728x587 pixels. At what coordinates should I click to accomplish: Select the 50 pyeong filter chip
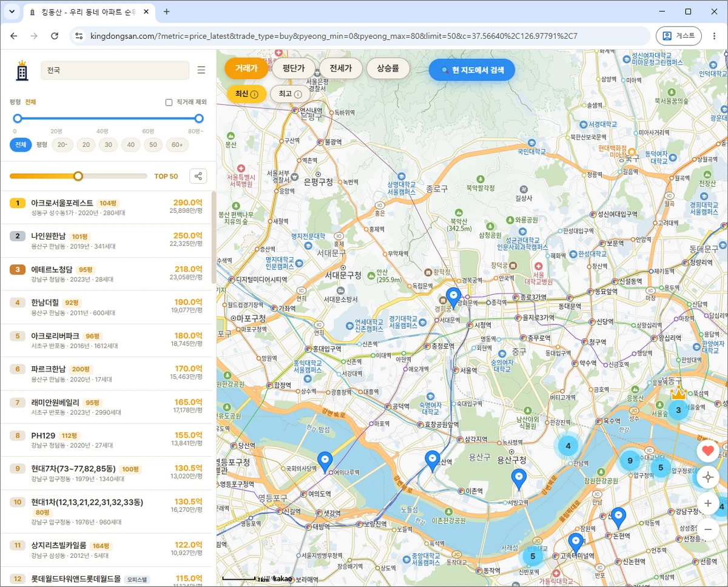pyautogui.click(x=153, y=145)
